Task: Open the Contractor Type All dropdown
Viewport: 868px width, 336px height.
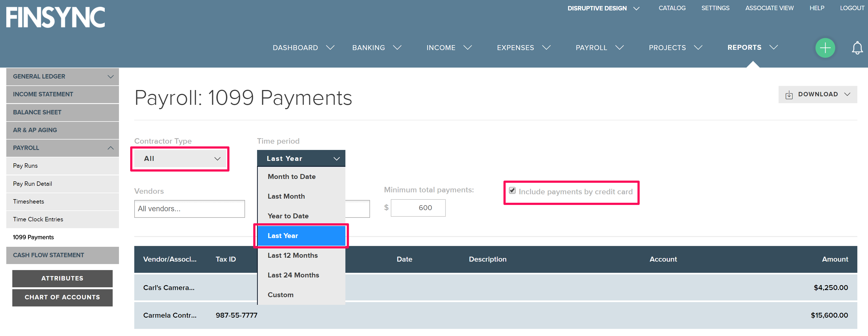Action: (180, 158)
